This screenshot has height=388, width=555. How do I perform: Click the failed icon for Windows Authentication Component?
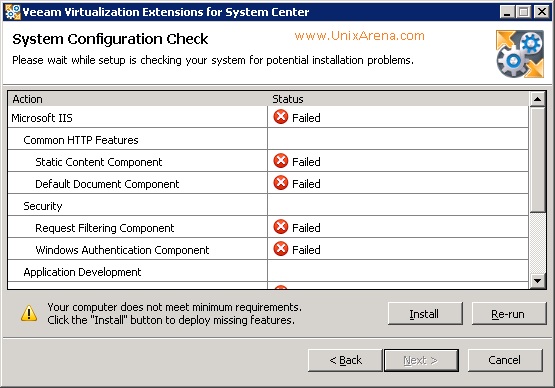(281, 249)
